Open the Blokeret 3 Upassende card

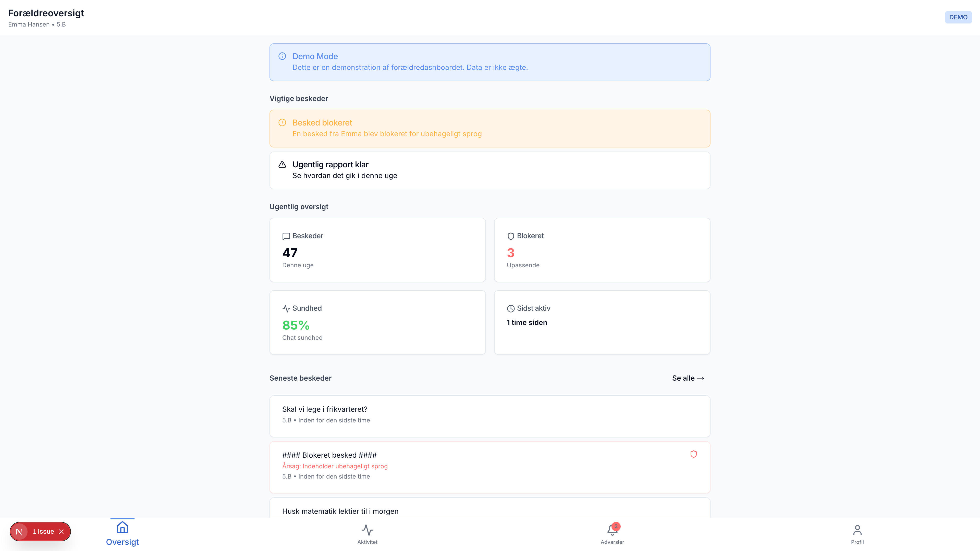[x=602, y=250]
